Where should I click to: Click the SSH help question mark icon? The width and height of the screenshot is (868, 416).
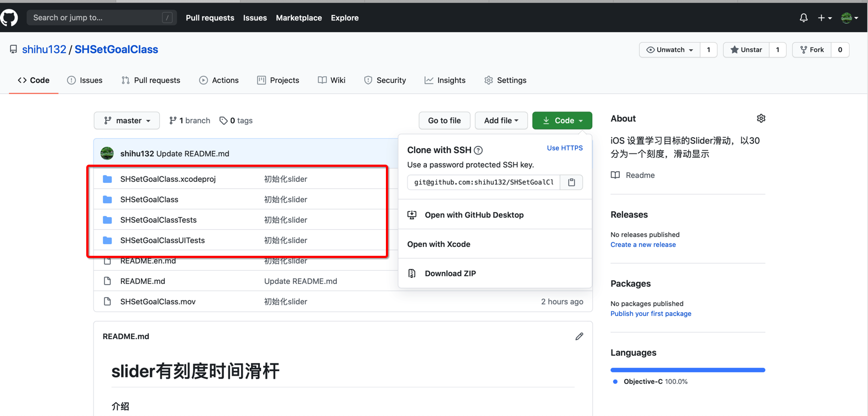click(x=478, y=150)
